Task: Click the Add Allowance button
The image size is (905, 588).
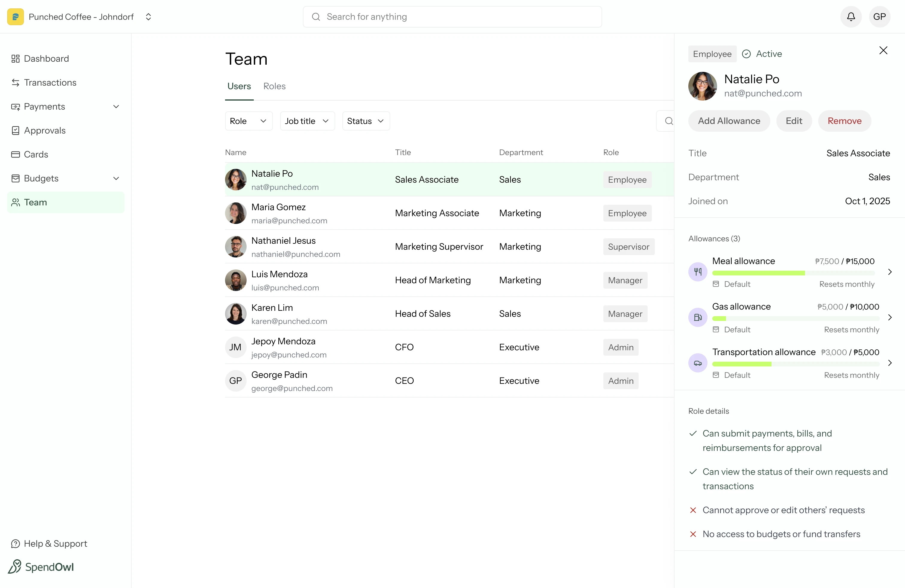Action: (728, 121)
